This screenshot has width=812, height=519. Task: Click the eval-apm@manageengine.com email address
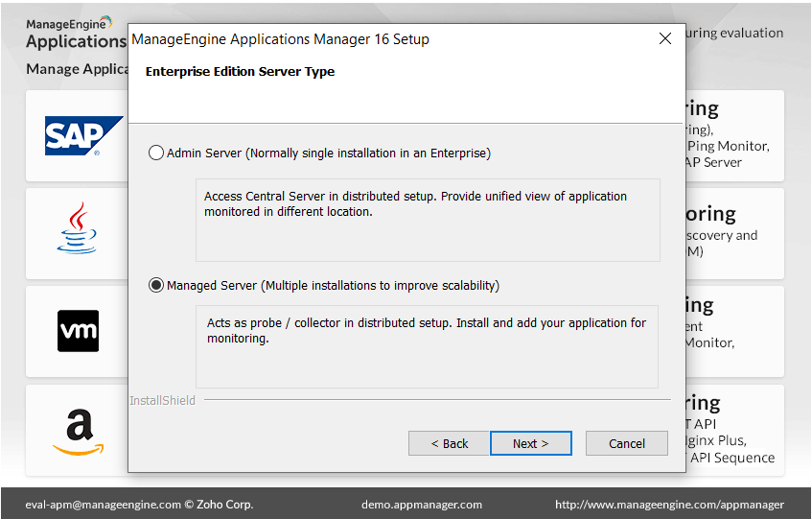(104, 504)
